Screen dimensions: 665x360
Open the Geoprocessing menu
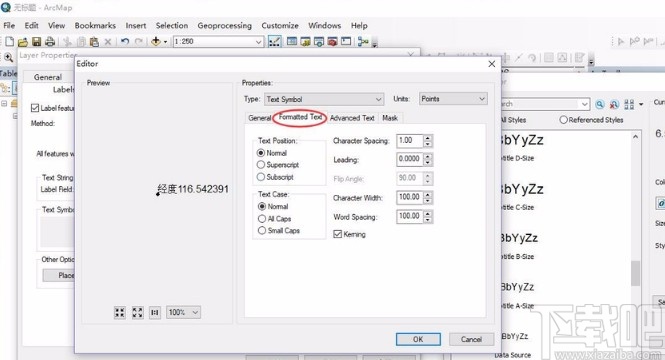coord(224,25)
